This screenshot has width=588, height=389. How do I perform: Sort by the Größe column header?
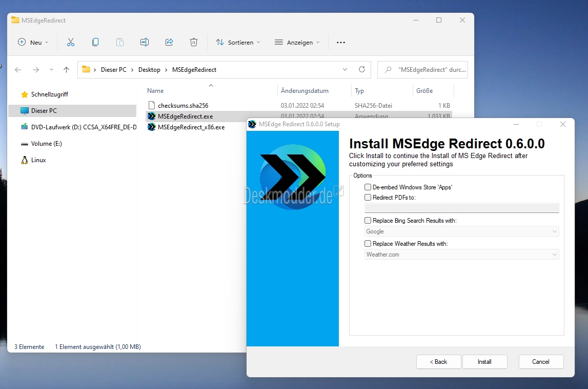[x=424, y=91]
